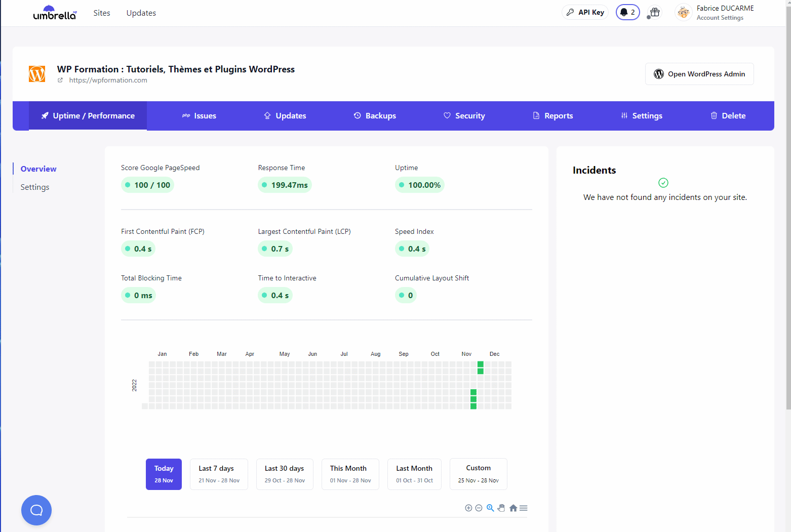Reset chart zoom with home icon
Viewport: 791px width, 532px height.
513,508
